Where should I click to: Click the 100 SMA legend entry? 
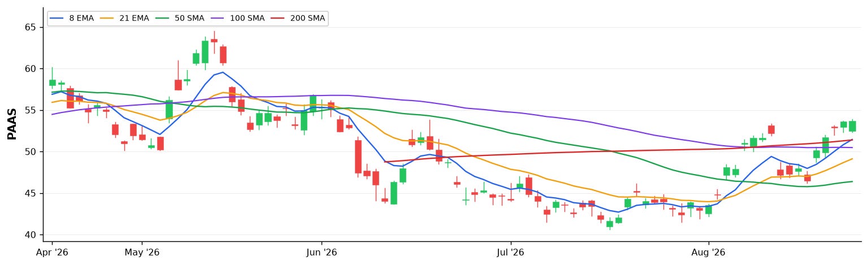(238, 18)
